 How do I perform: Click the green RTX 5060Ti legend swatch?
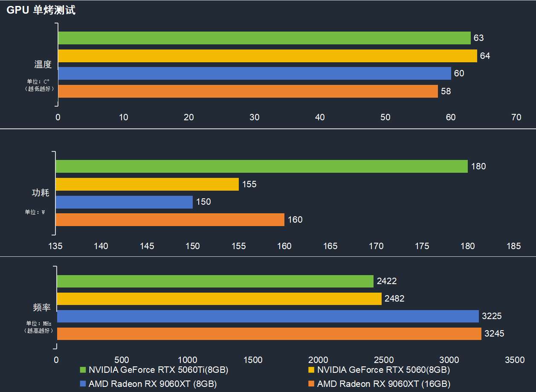point(83,370)
